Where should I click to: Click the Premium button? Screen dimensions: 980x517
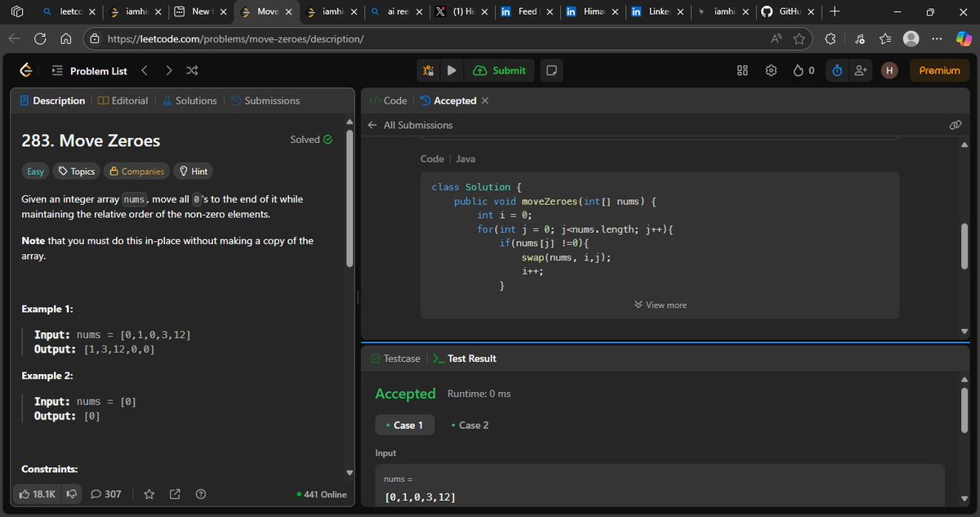point(939,71)
